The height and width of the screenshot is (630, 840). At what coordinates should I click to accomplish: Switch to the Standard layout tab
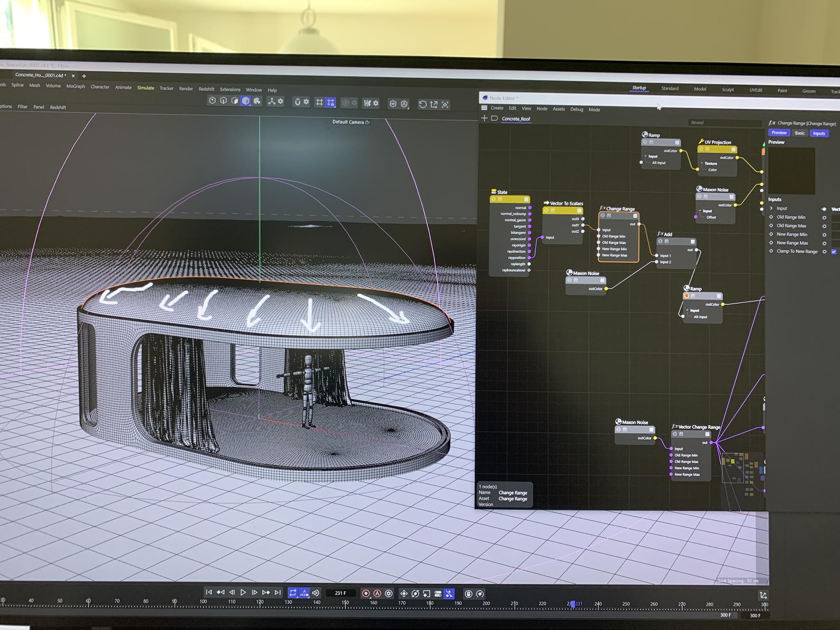coord(670,88)
